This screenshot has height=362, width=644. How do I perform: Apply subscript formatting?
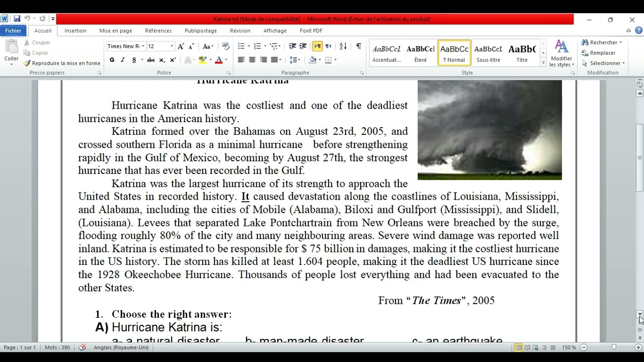pos(162,60)
